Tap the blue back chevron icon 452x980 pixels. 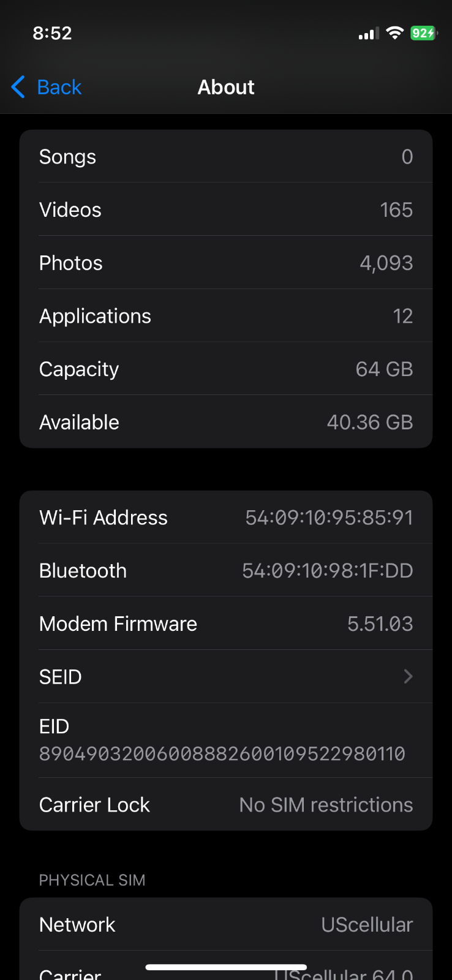(18, 87)
